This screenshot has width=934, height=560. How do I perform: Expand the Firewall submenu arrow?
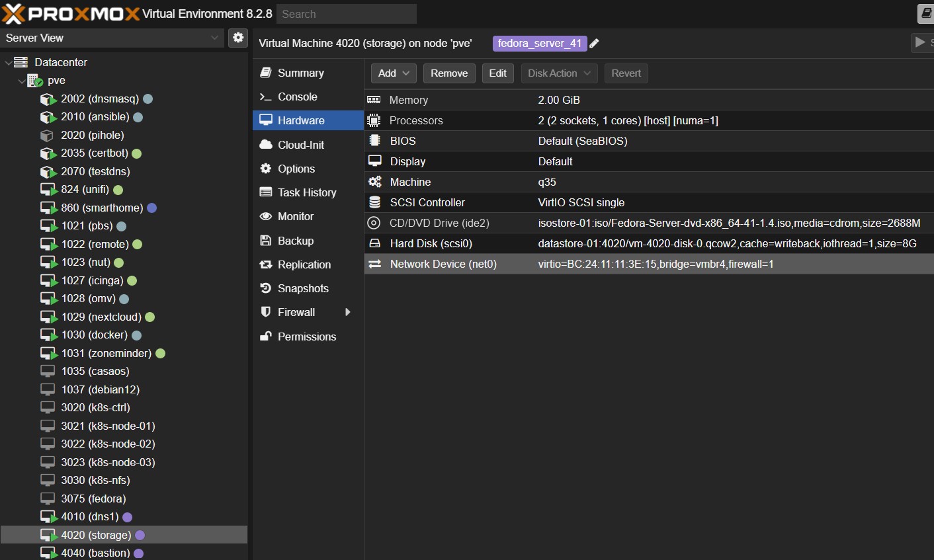point(347,313)
